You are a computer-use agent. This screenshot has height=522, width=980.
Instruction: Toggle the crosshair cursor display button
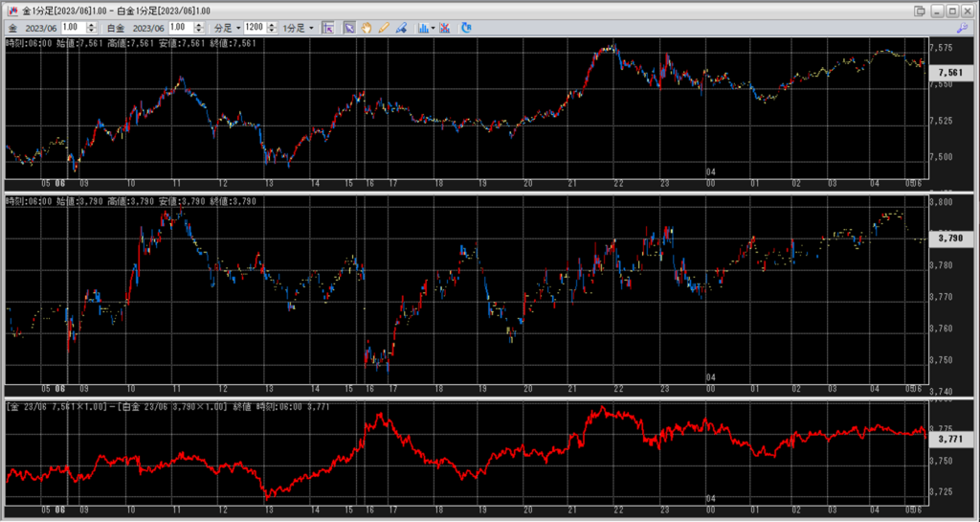[x=328, y=28]
